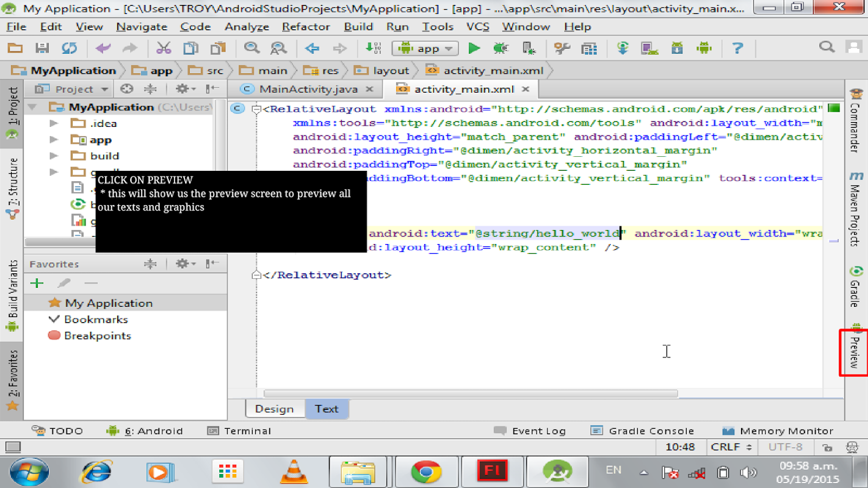Switch to the Design view tab

(274, 409)
